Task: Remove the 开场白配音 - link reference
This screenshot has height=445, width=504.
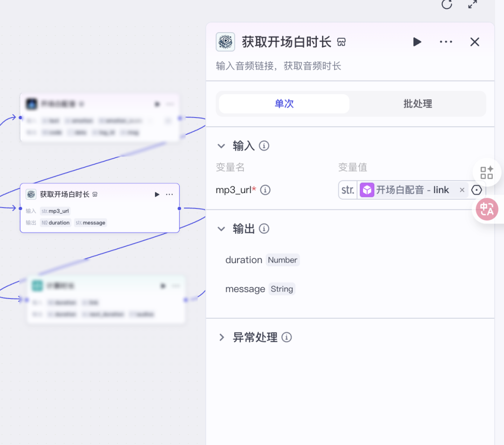Action: [462, 190]
